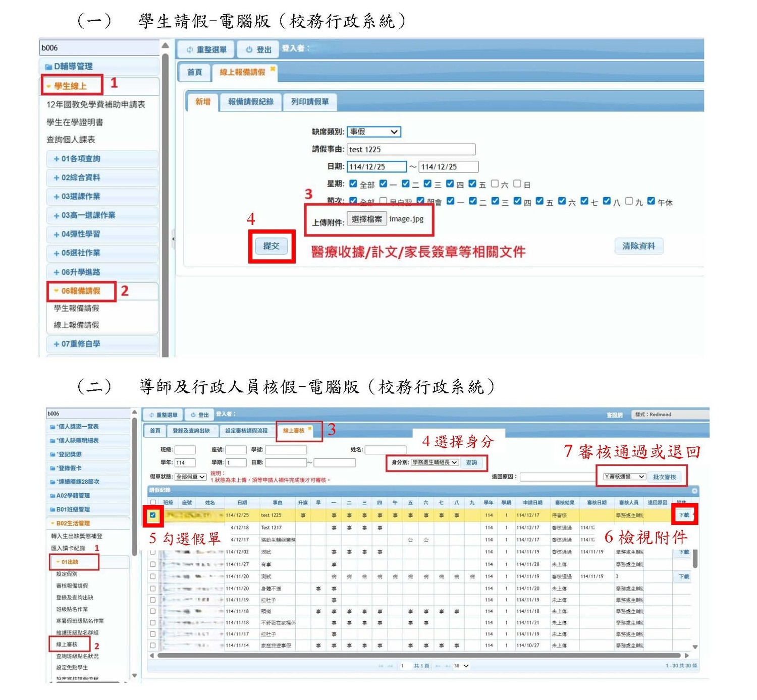Click the plus icon beside 01各項查詢
This screenshot has width=757, height=700.
57,159
